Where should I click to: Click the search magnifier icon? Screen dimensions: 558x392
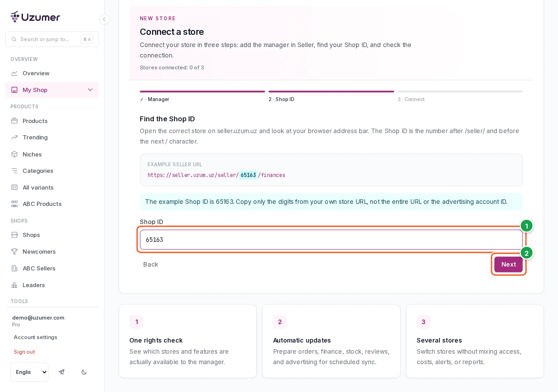click(14, 39)
